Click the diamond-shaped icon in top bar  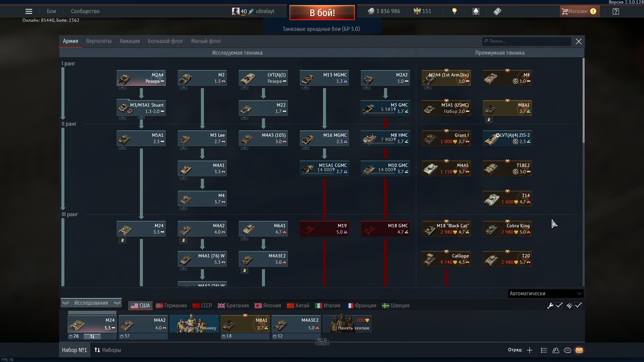pyautogui.click(x=476, y=11)
